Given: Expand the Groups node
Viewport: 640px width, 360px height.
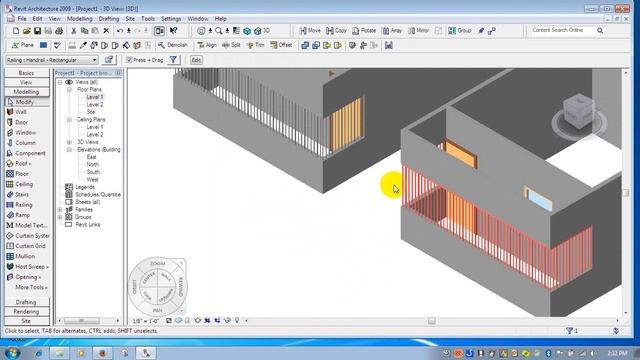Looking at the screenshot, I should (60, 217).
